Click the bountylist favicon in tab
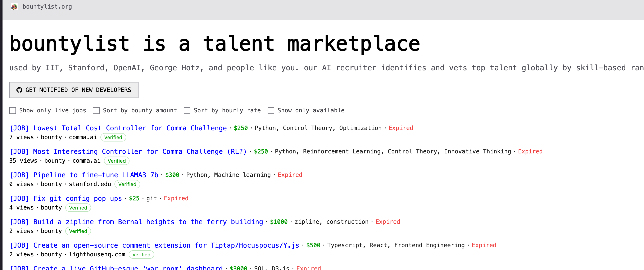The height and width of the screenshot is (270, 644). [x=14, y=7]
